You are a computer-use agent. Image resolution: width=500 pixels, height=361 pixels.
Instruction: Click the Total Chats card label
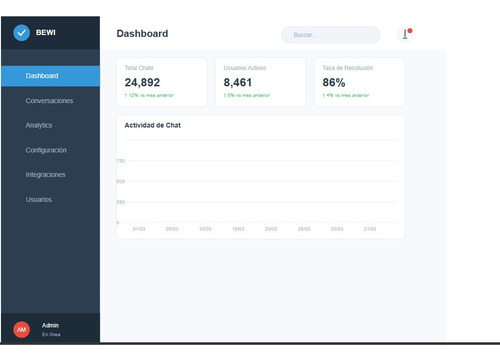click(x=139, y=68)
